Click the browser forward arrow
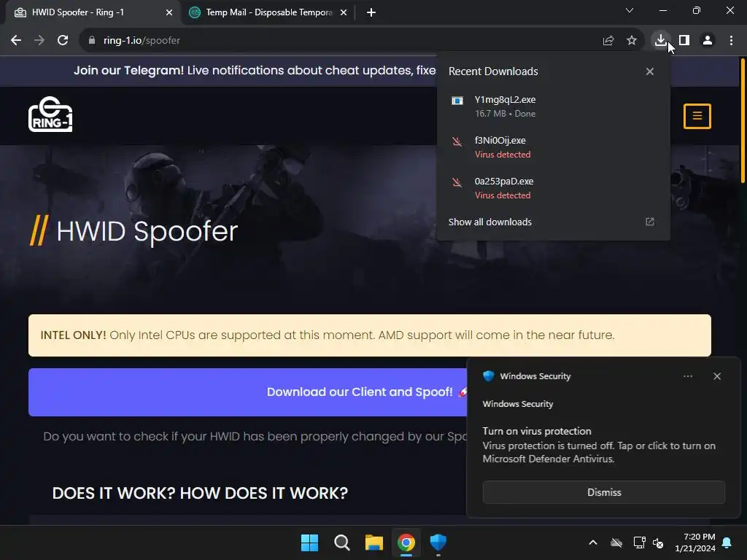 [x=39, y=41]
